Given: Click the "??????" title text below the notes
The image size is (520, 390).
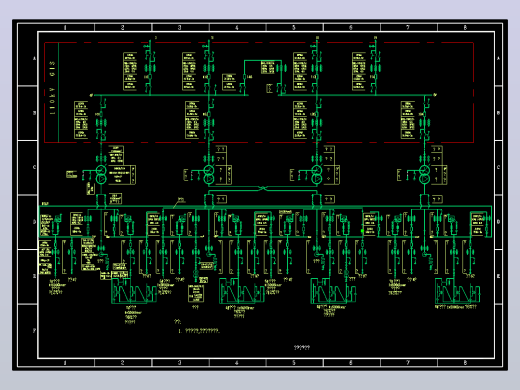Looking at the screenshot, I should [x=302, y=347].
